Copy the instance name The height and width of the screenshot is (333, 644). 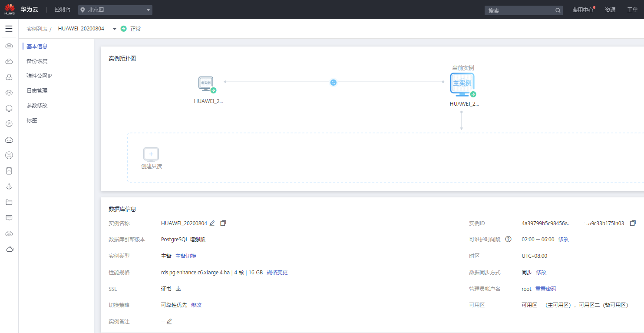click(x=223, y=223)
